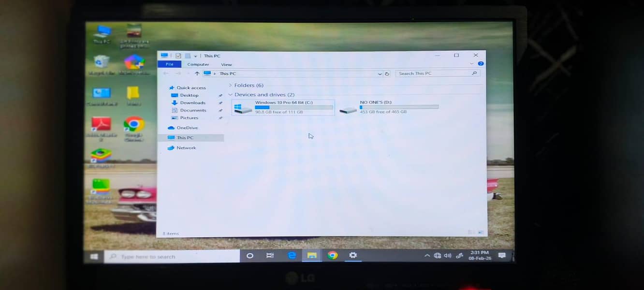
Task: Click the network icon in the system tray
Action: click(437, 255)
